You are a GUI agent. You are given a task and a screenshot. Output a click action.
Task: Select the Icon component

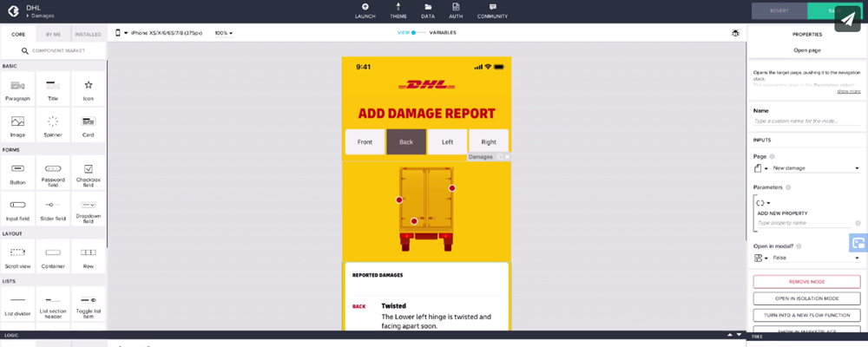(x=88, y=89)
